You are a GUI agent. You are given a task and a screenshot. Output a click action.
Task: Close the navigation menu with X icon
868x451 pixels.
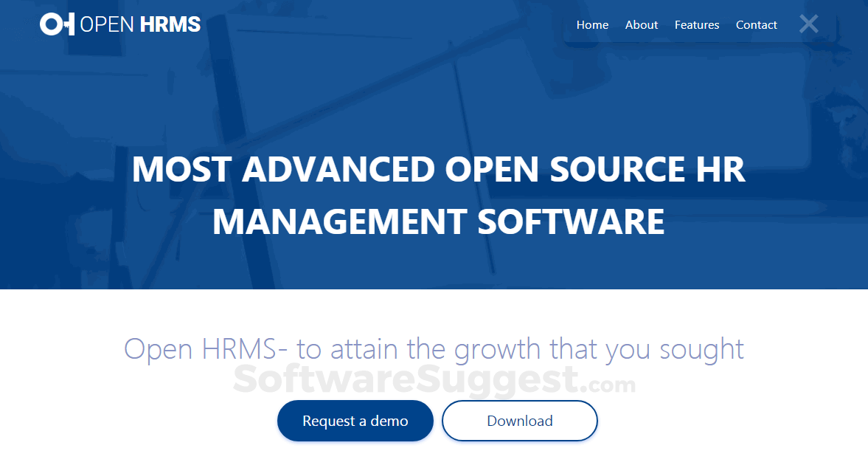809,24
